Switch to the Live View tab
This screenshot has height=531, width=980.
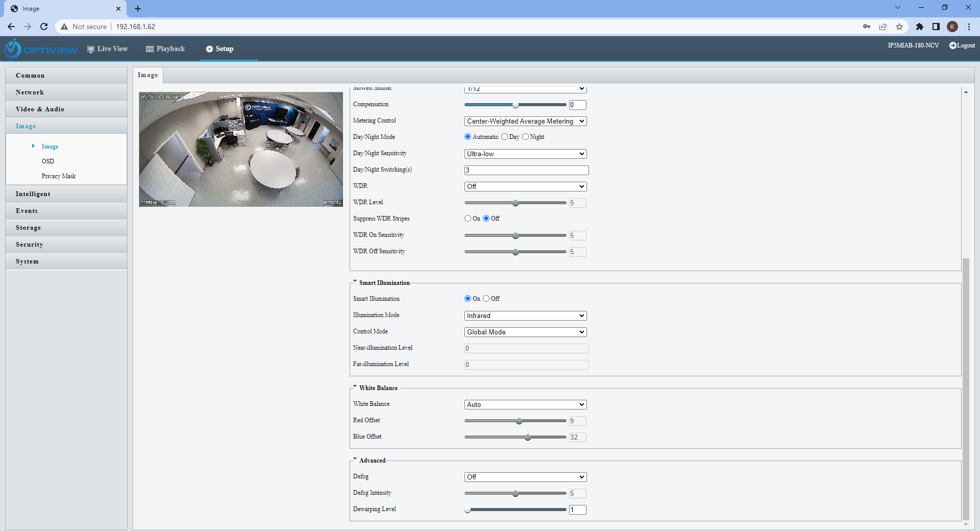point(107,49)
